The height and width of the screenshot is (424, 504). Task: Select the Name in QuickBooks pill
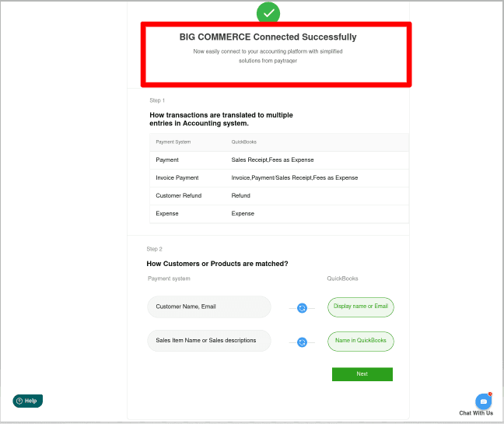pos(361,341)
